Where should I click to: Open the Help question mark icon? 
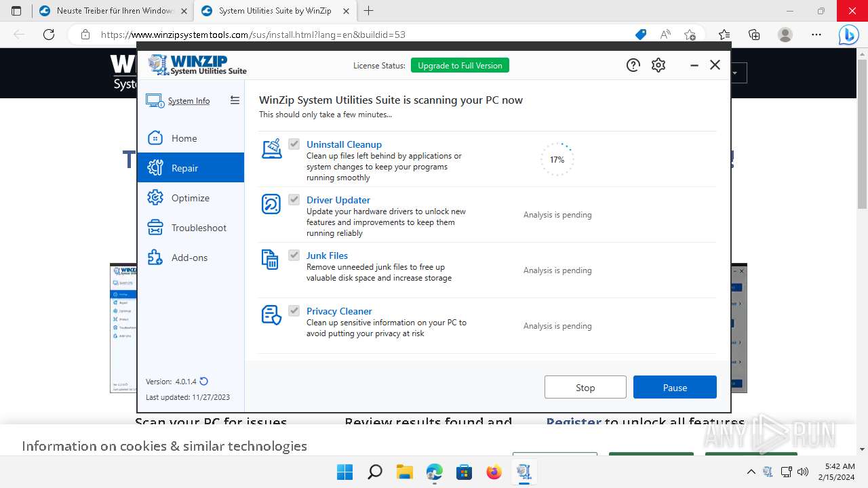point(633,65)
